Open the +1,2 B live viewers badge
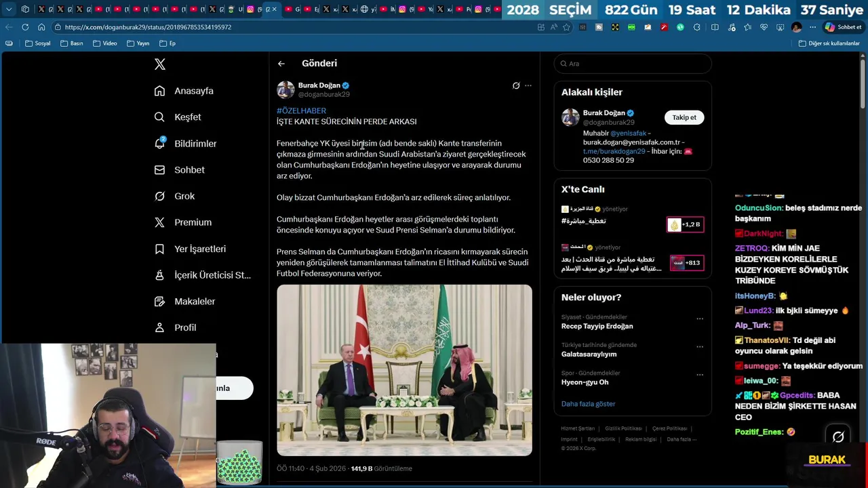The image size is (868, 488). 685,224
